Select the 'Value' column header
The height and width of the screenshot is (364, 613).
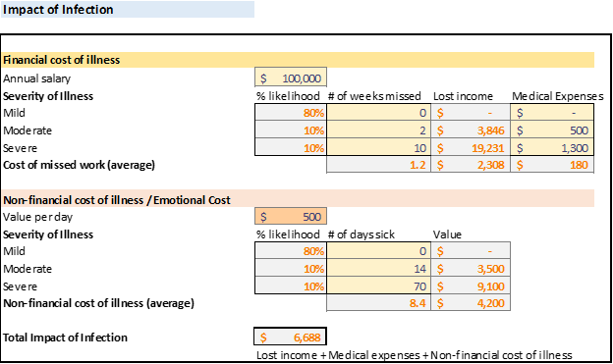click(x=447, y=234)
